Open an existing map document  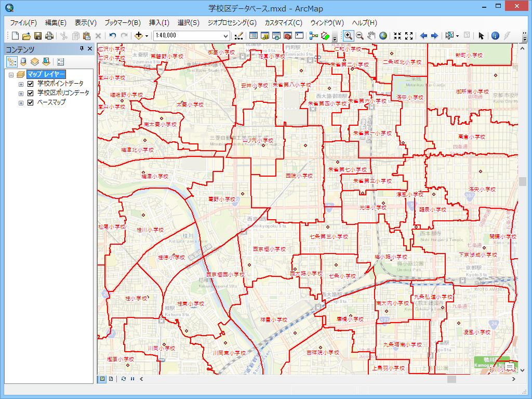[26, 36]
